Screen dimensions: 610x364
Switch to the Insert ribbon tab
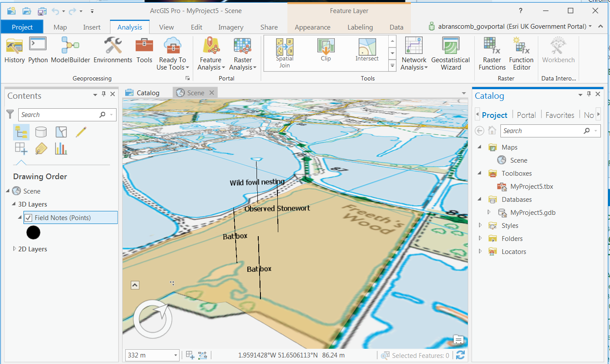pos(92,27)
